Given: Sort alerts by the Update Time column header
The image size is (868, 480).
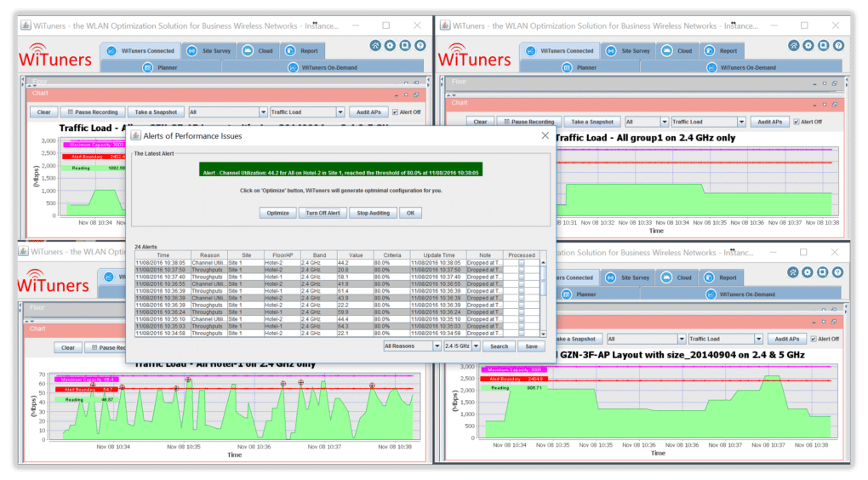Looking at the screenshot, I should coord(439,255).
